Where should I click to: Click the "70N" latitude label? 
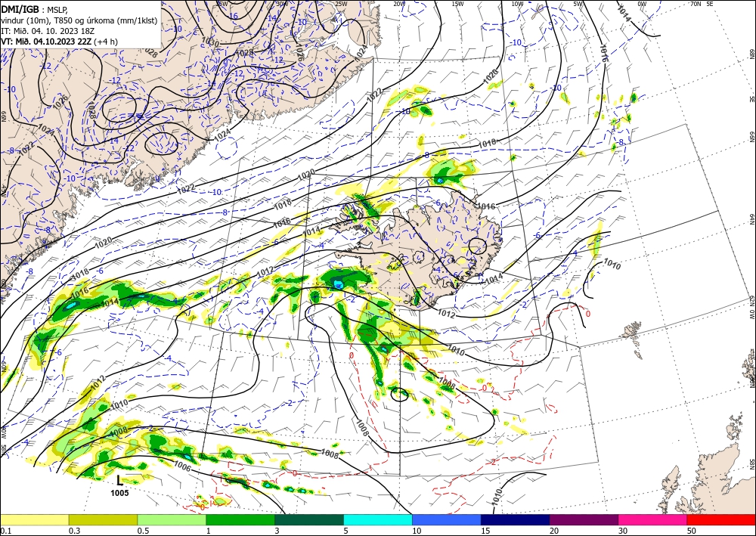[x=696, y=4]
